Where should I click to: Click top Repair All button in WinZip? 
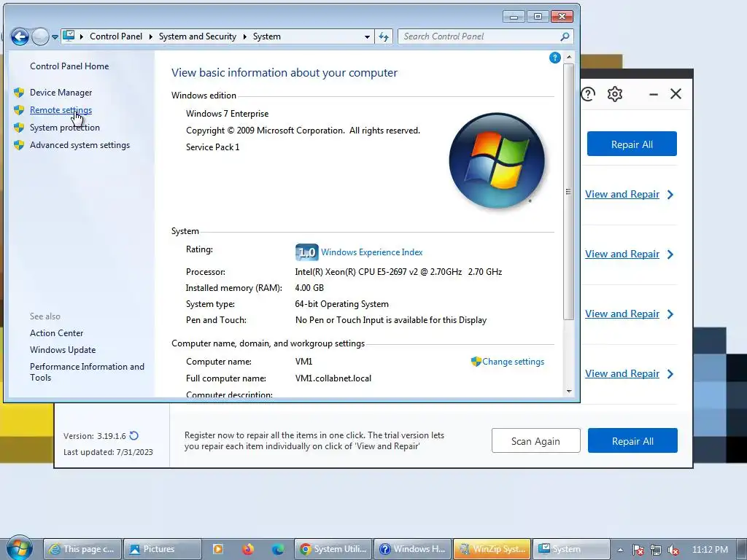tap(632, 144)
